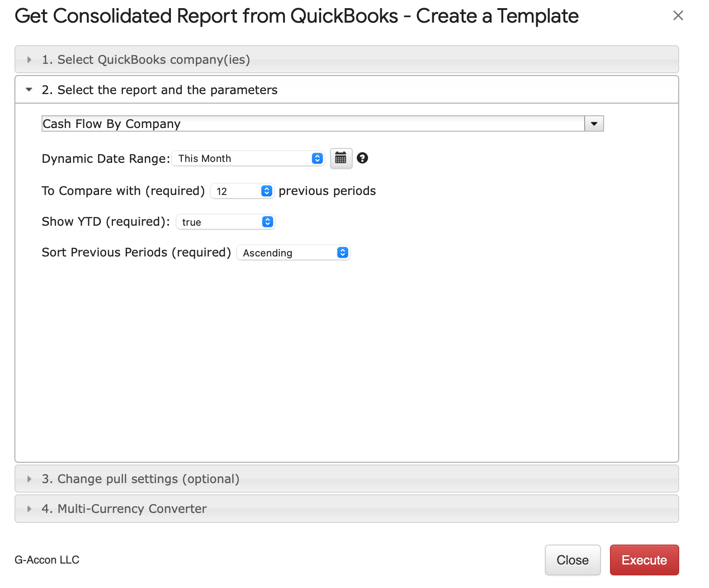Viewport: 709px width, 588px height.
Task: Expand section 1 Select QuickBooks company(ies)
Action: point(347,59)
